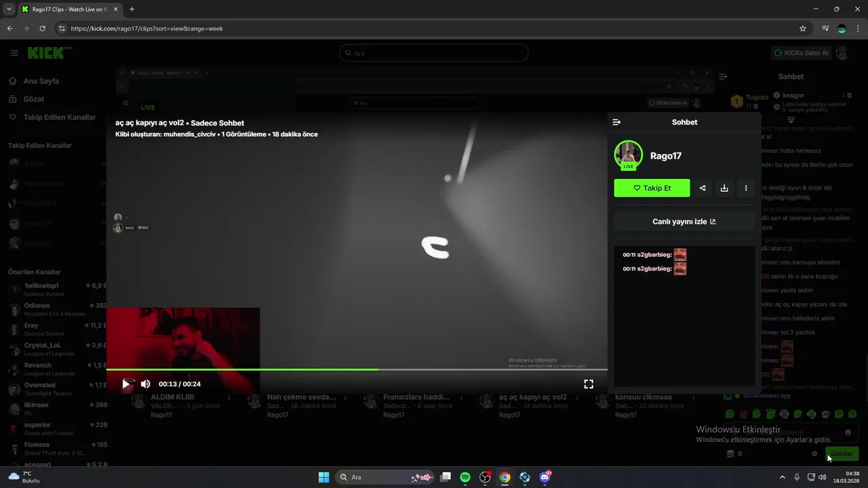Viewport: 868px width, 488px height.
Task: Show hidden system tray icons chevron
Action: point(782,477)
